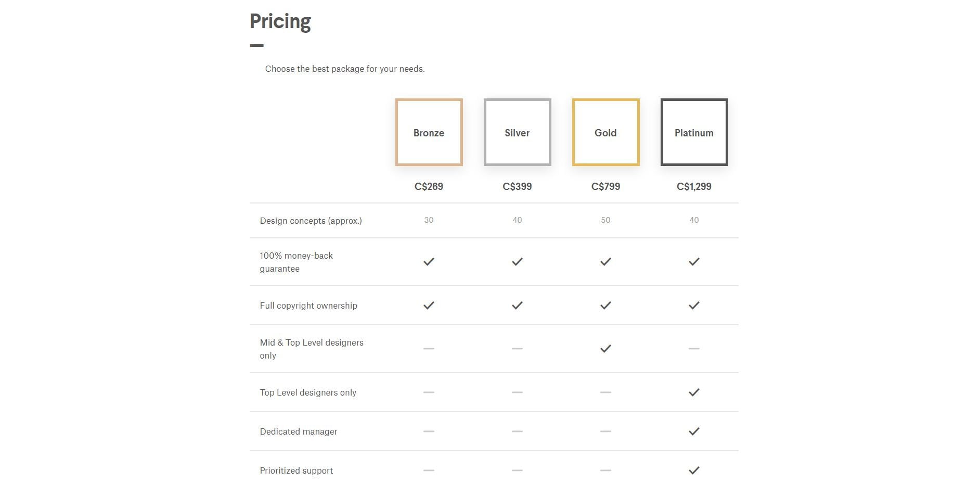Select the Silver package box

click(517, 132)
